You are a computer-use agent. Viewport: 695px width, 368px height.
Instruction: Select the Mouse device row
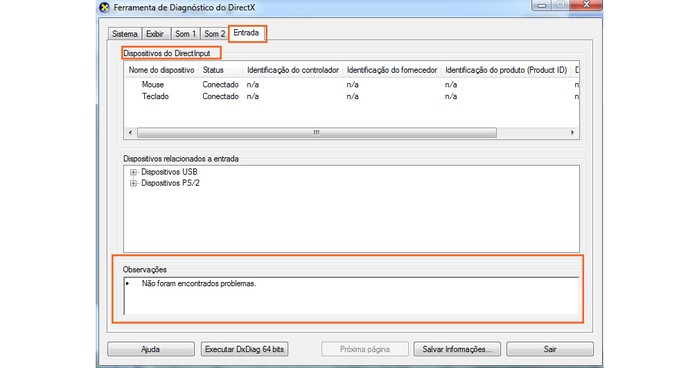[x=352, y=84]
